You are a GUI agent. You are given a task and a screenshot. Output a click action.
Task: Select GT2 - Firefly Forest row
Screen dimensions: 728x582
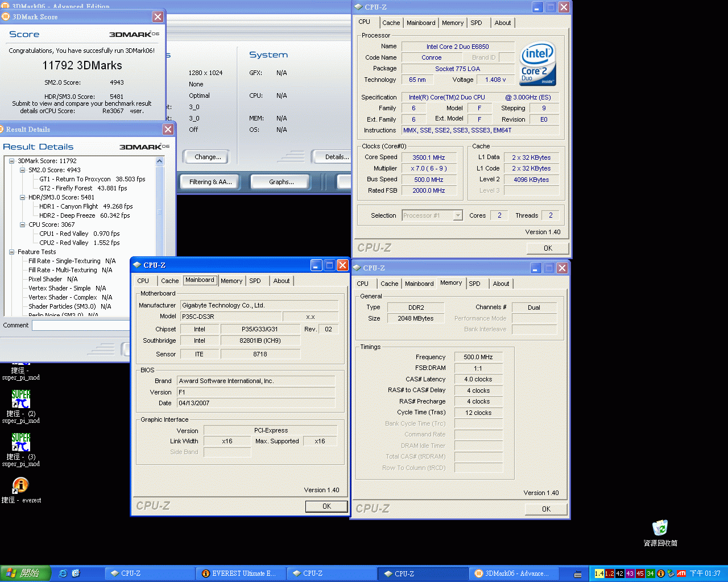83,188
